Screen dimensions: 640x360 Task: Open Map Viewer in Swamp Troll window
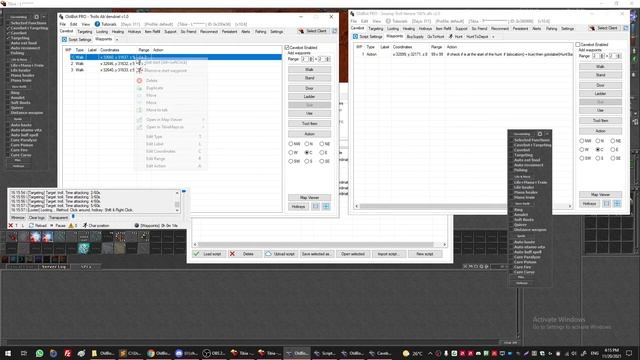pyautogui.click(x=600, y=195)
